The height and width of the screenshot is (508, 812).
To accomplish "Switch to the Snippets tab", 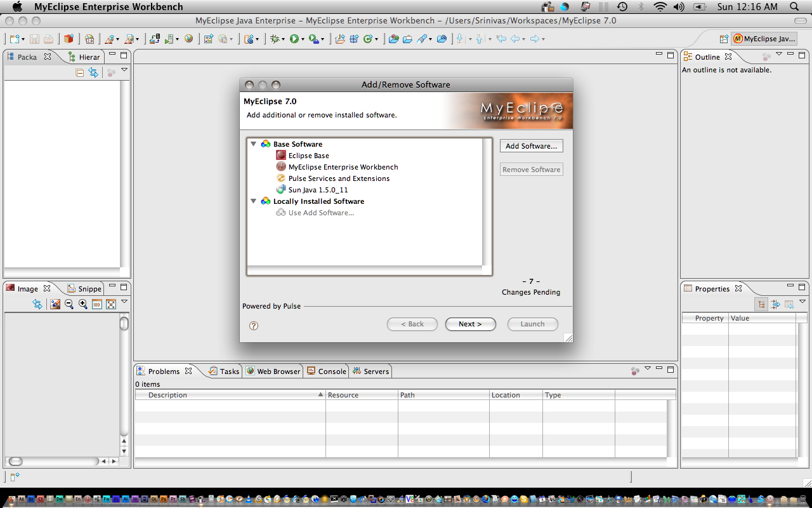I will (x=84, y=289).
